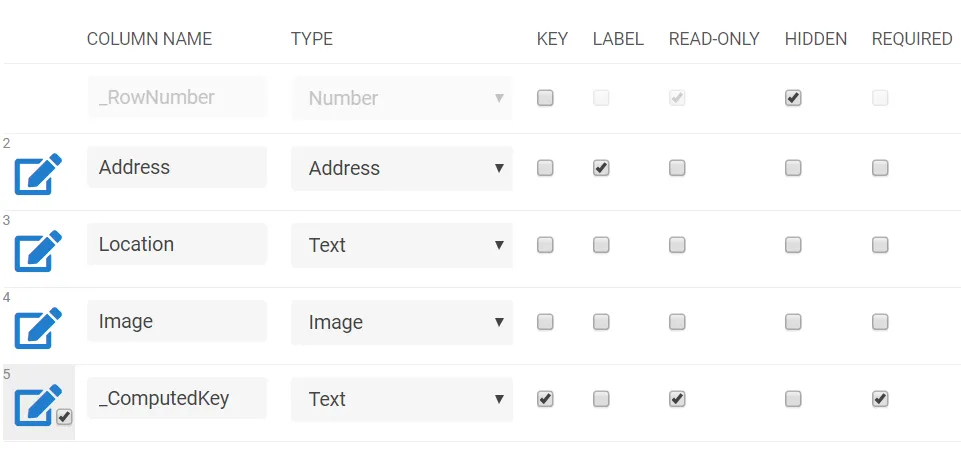
Task: Open the Image column type dropdown
Action: pos(402,322)
